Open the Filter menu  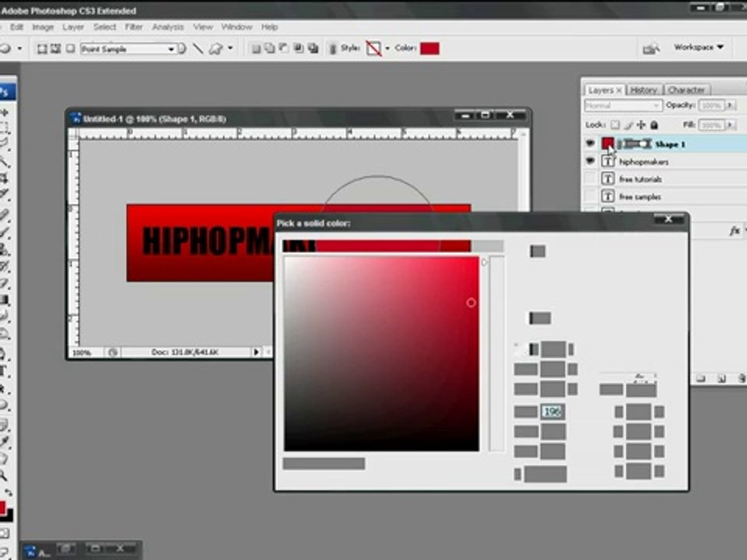[134, 27]
